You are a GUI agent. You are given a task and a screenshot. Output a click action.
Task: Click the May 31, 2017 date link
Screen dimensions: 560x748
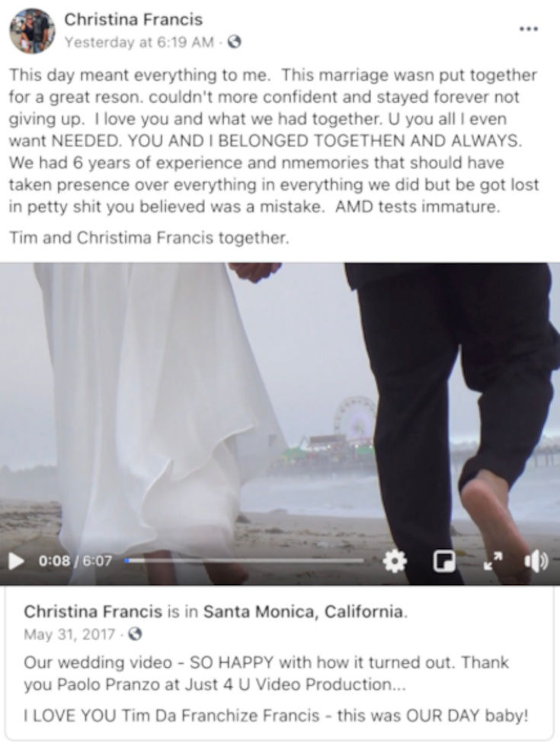[69, 635]
